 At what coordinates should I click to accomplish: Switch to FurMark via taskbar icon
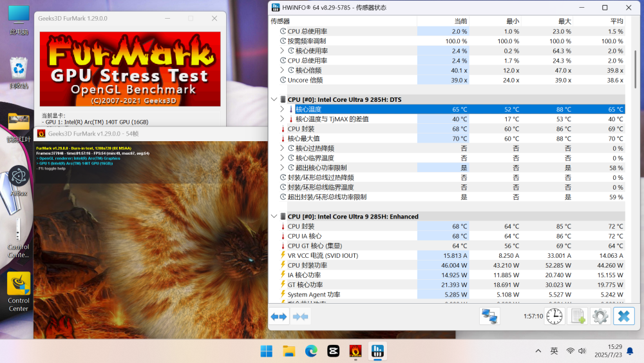355,351
